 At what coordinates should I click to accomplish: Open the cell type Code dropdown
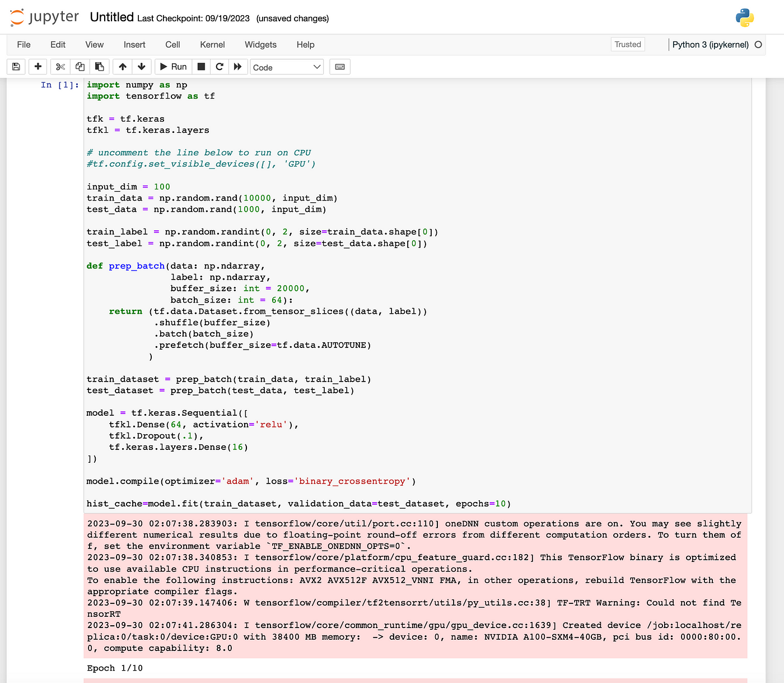pyautogui.click(x=287, y=67)
